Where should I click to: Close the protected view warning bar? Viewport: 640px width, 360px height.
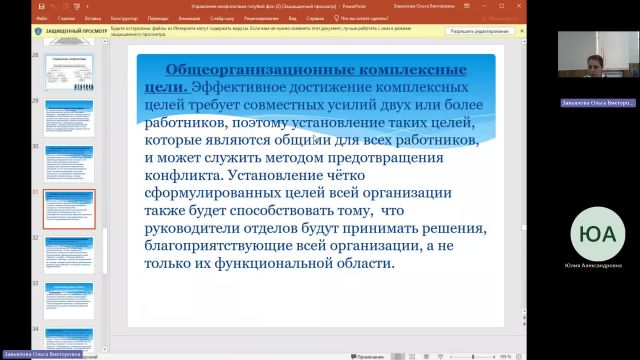click(x=522, y=31)
